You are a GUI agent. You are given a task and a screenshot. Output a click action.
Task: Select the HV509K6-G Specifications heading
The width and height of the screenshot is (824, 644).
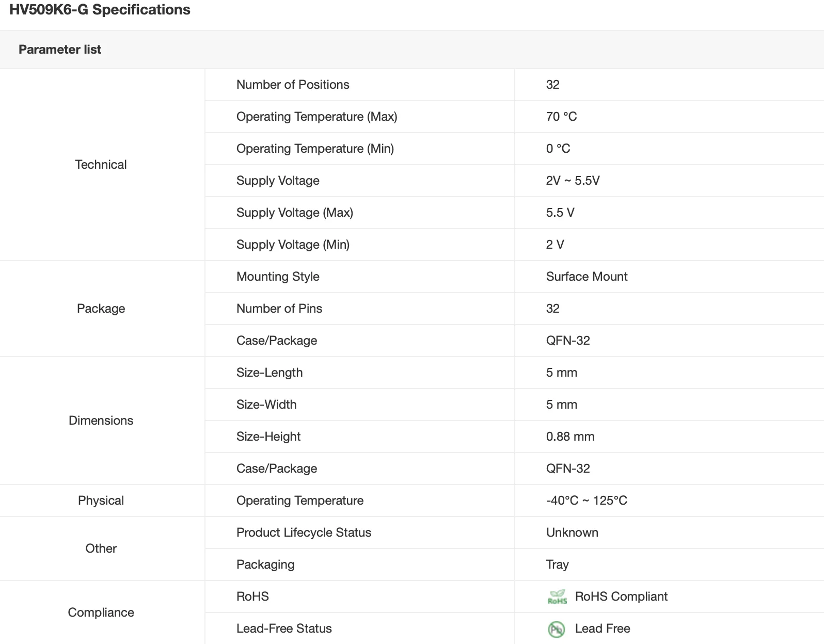point(100,10)
